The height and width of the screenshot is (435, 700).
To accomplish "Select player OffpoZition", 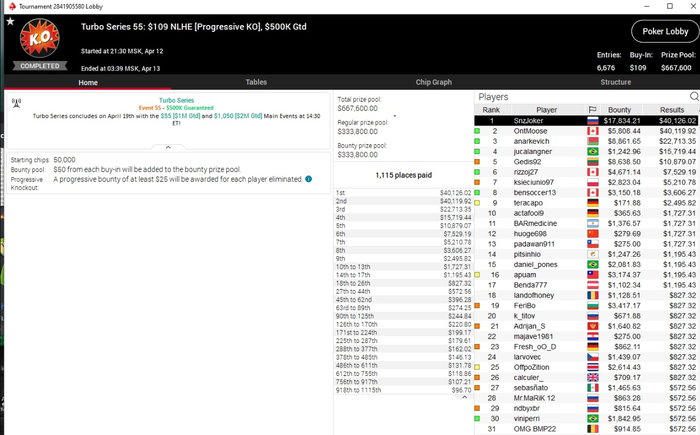I will (531, 367).
